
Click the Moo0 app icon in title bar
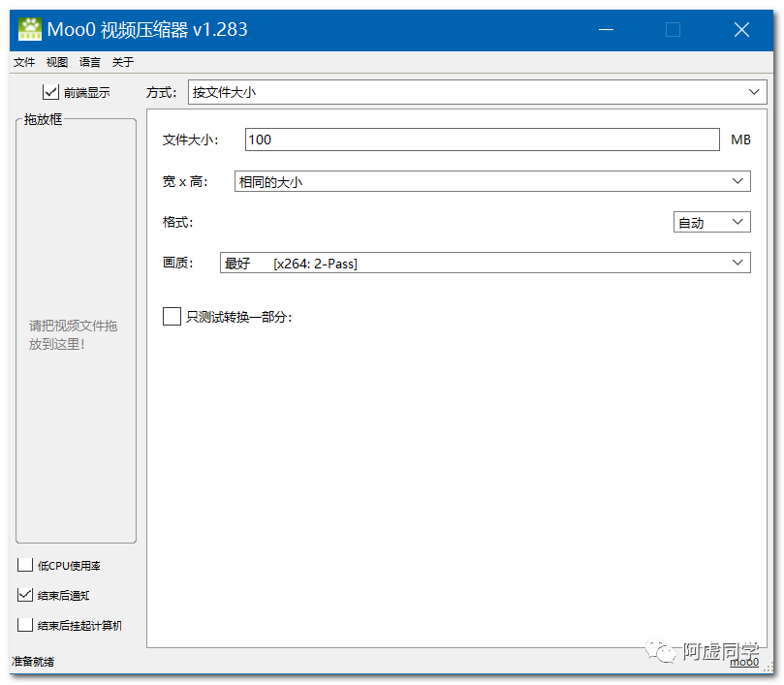(29, 29)
